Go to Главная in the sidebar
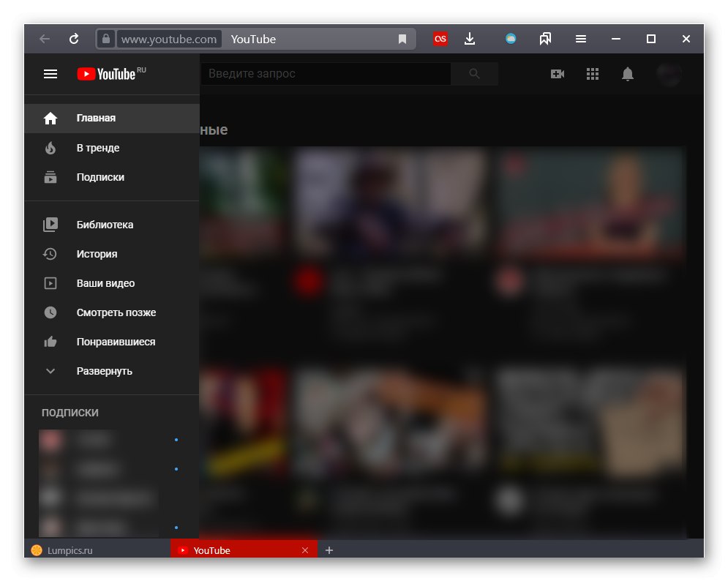728x581 pixels. coord(112,119)
